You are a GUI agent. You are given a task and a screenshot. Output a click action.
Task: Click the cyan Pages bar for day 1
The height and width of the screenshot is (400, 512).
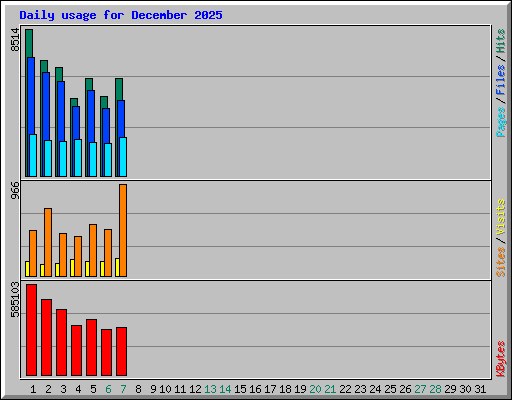coord(33,155)
